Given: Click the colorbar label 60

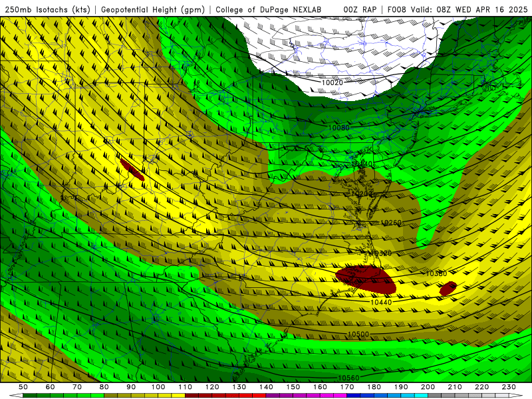Looking at the screenshot, I should 51,387.
